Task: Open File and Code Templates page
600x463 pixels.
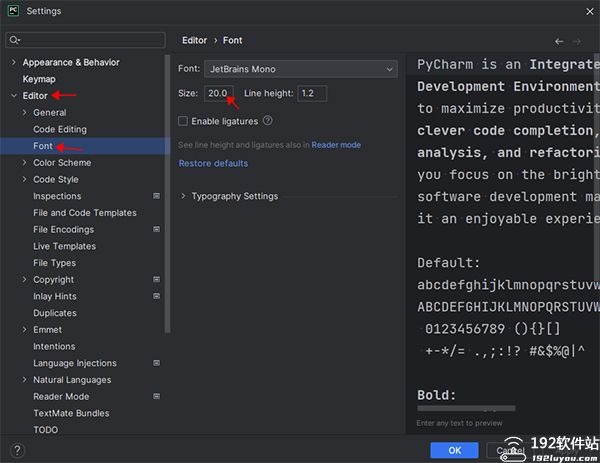Action: tap(85, 213)
